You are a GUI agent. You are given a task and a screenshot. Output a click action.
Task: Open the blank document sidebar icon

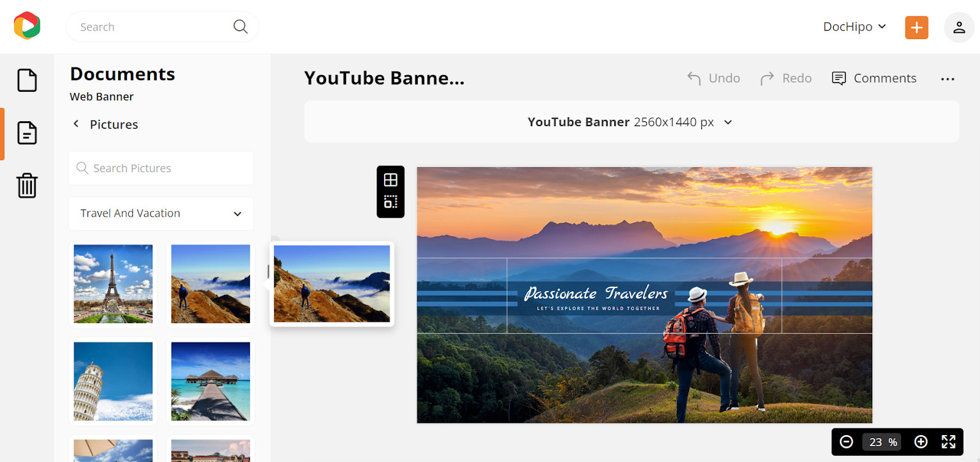tap(27, 80)
